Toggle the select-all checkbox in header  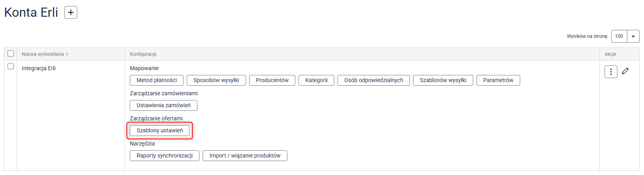(11, 53)
